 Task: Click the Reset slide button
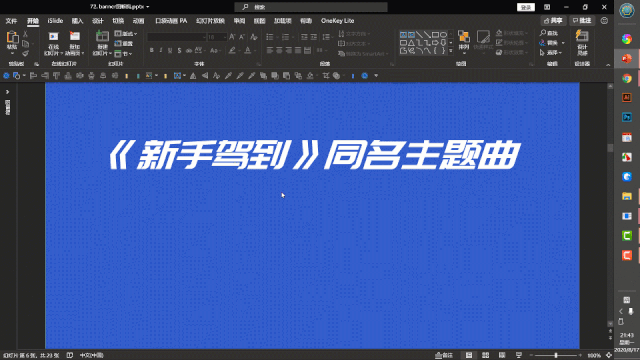pyautogui.click(x=124, y=44)
